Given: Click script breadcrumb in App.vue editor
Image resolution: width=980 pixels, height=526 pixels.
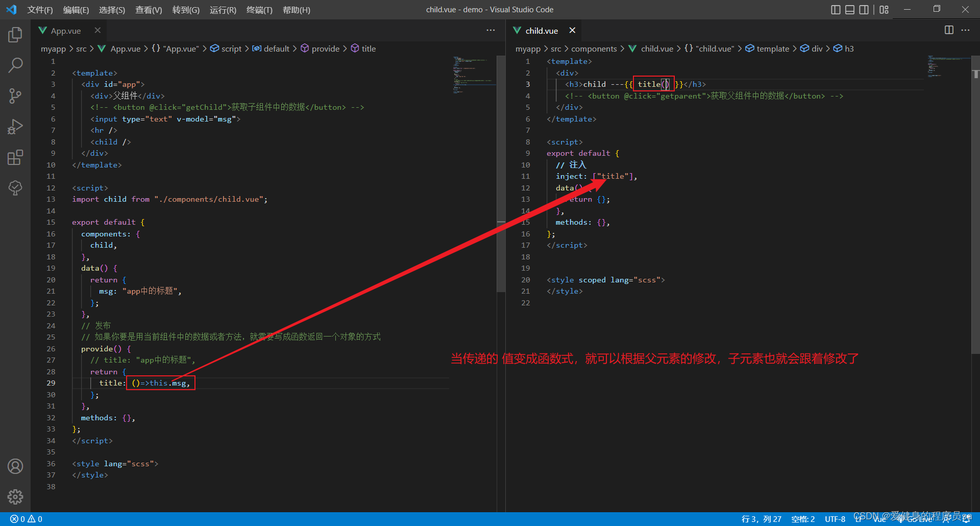Looking at the screenshot, I should (x=226, y=49).
